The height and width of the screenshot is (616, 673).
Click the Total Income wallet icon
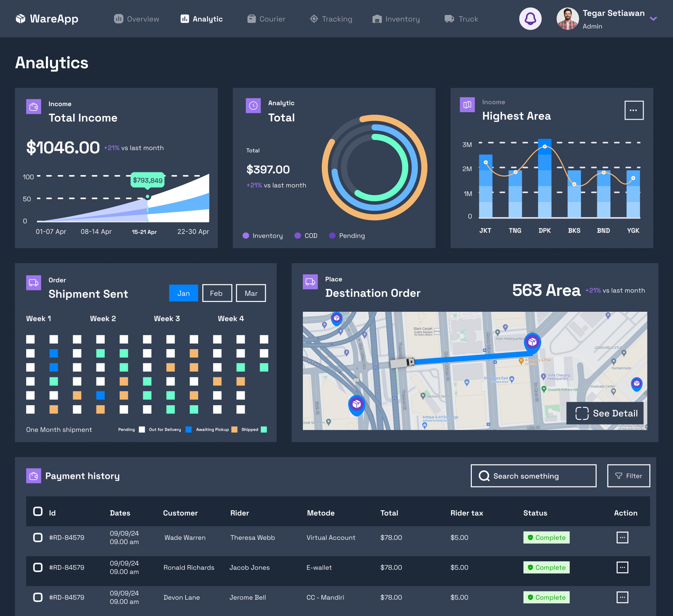[34, 107]
